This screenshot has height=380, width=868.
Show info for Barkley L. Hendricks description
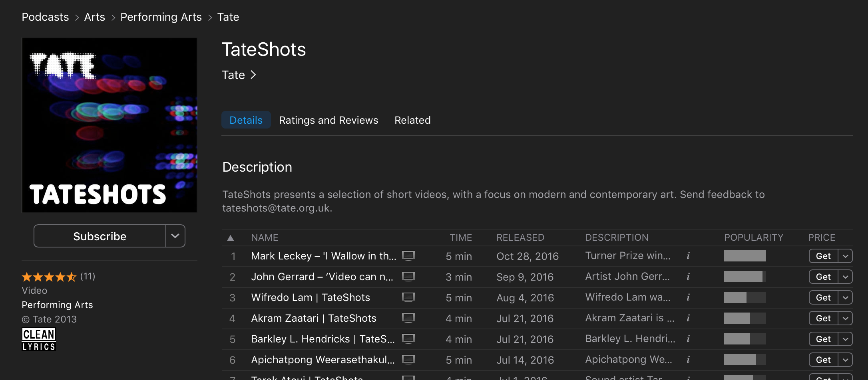tap(688, 339)
